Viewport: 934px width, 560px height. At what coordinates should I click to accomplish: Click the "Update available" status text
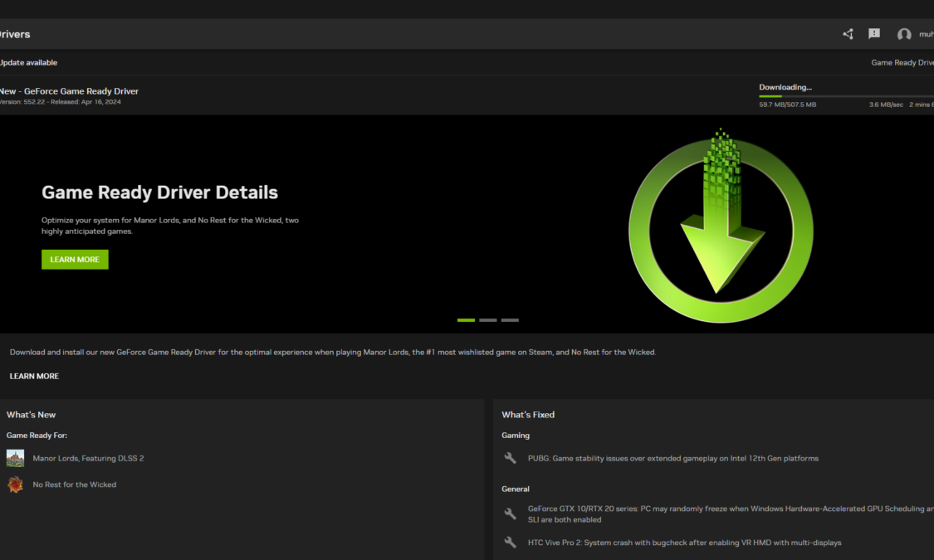click(x=28, y=62)
